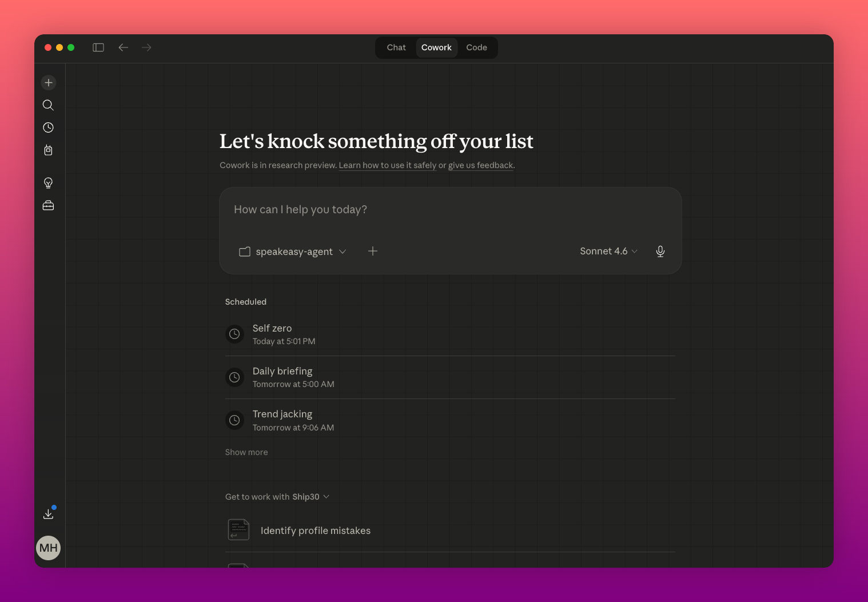This screenshot has height=602, width=868.
Task: Open the toolbox briefcase icon in sidebar
Action: 49,205
